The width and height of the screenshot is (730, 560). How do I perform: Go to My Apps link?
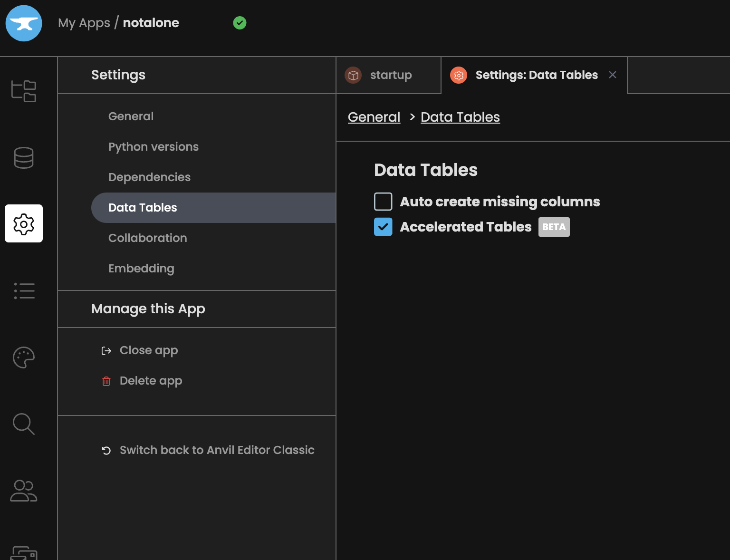(x=84, y=23)
